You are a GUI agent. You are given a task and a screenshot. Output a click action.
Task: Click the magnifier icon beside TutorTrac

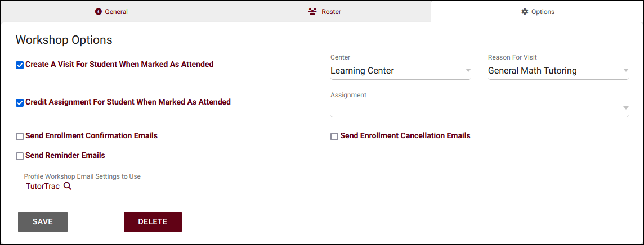click(x=68, y=187)
